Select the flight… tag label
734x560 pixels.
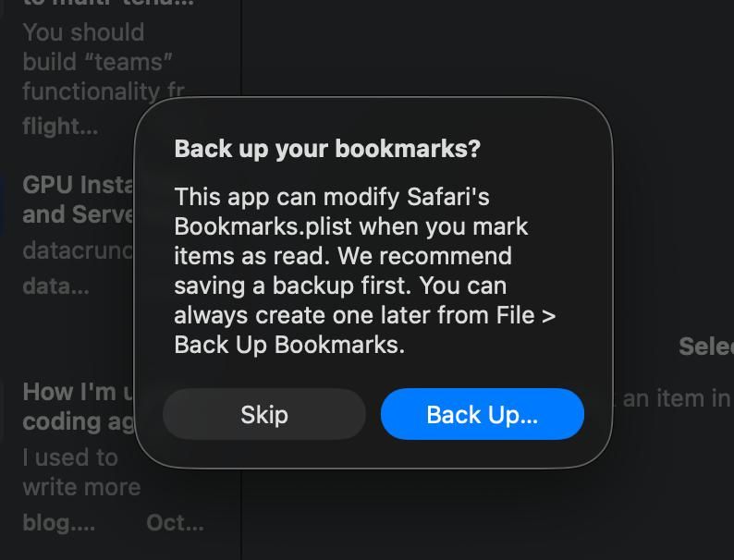coord(60,127)
